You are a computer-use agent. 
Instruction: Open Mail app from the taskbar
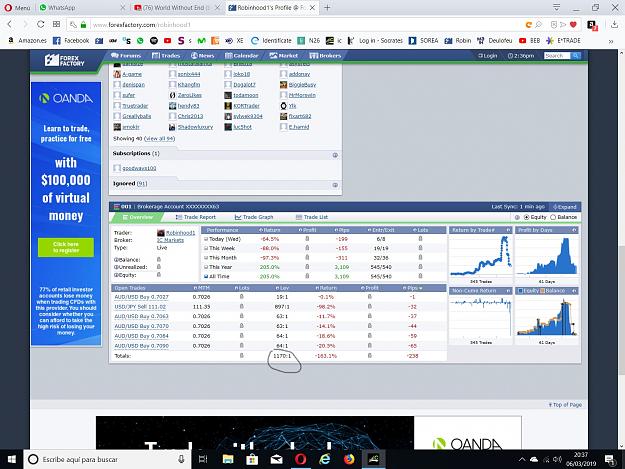tap(276, 459)
